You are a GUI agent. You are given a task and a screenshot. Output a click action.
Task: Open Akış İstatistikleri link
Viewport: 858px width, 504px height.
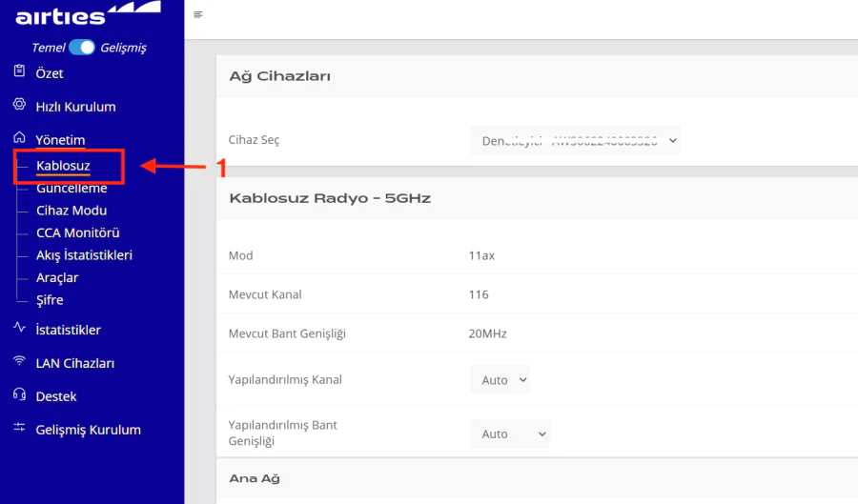(84, 255)
